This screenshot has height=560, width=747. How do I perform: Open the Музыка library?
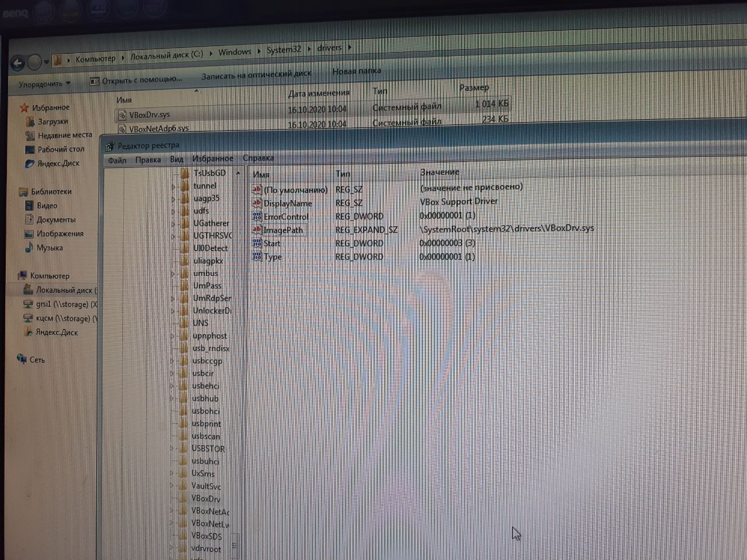click(x=50, y=247)
